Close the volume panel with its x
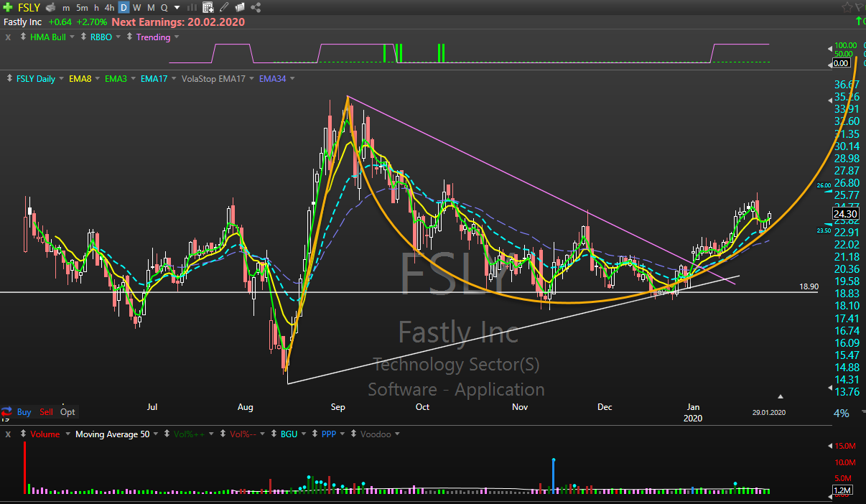The image size is (866, 504). pyautogui.click(x=8, y=434)
